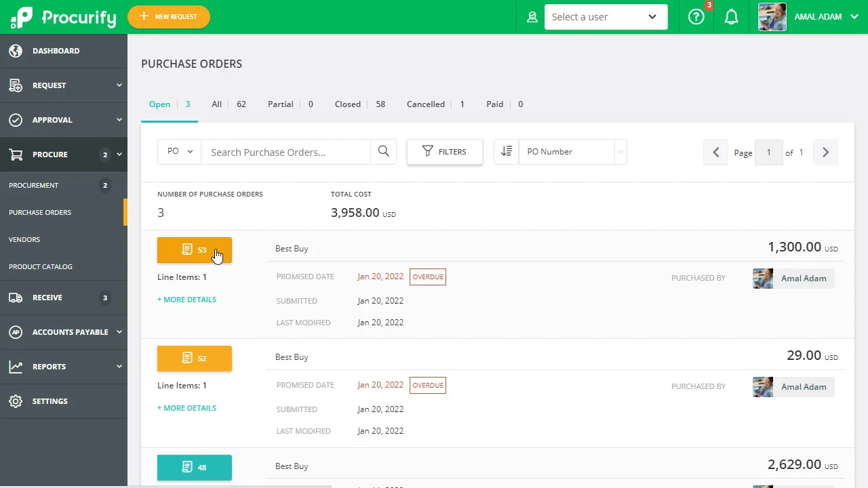
Task: Click the Settings gear icon
Action: (x=16, y=401)
